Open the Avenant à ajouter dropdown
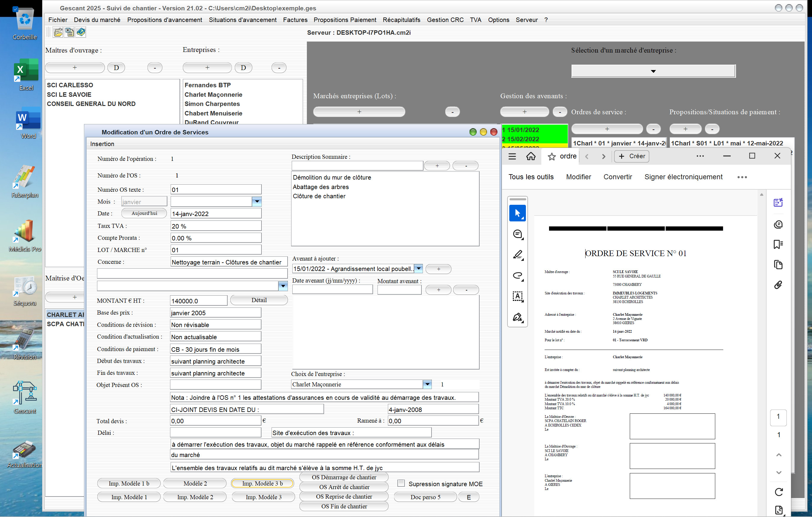812x517 pixels. point(418,269)
